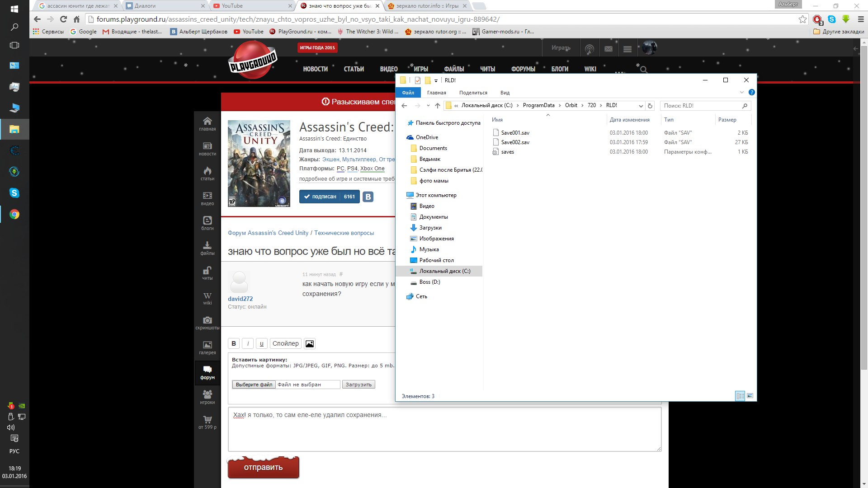Enable large icons view in file explorer
This screenshot has width=868, height=488.
pyautogui.click(x=750, y=396)
